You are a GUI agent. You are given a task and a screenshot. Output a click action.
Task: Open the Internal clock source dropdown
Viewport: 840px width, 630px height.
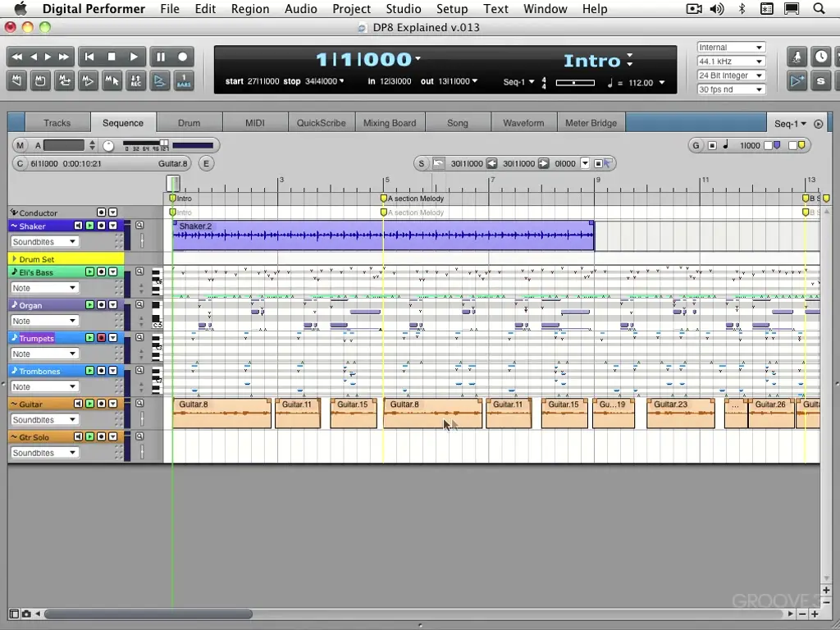click(x=730, y=47)
